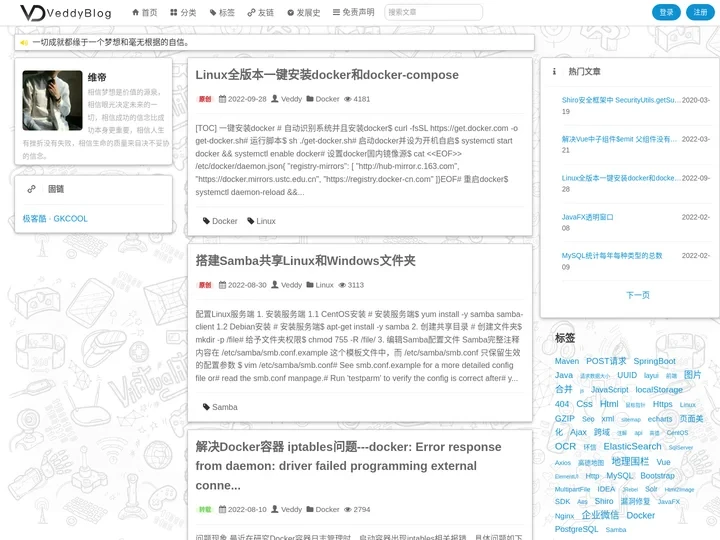
Task: Click the 登录 login button
Action: tap(666, 12)
